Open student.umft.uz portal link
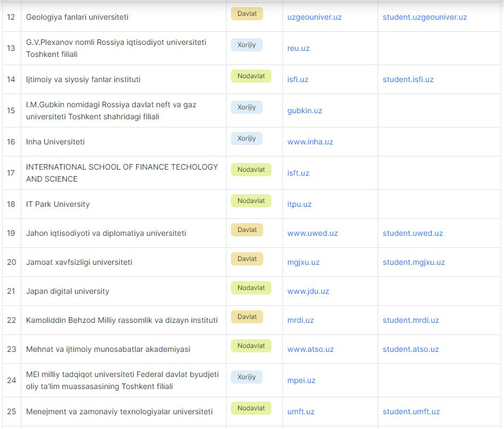 411,411
